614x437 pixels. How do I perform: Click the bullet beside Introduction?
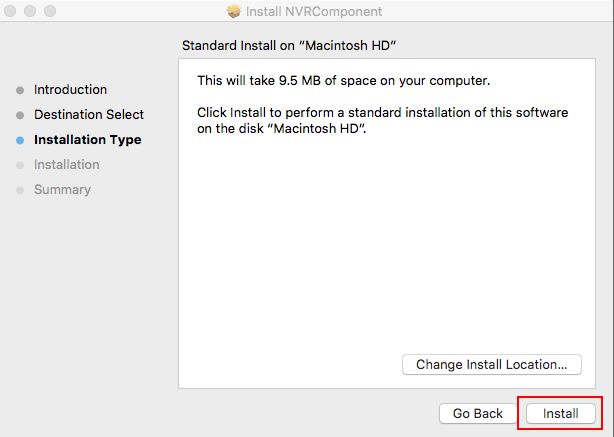coord(20,90)
